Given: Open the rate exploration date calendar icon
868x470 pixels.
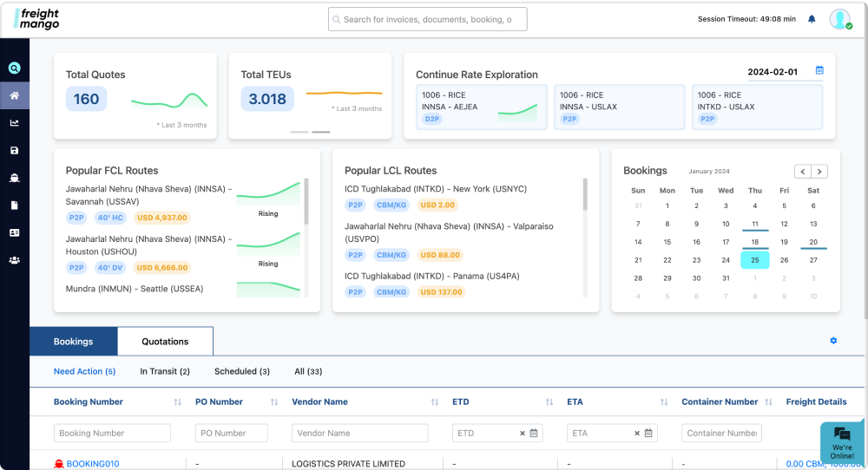Looking at the screenshot, I should click(819, 70).
